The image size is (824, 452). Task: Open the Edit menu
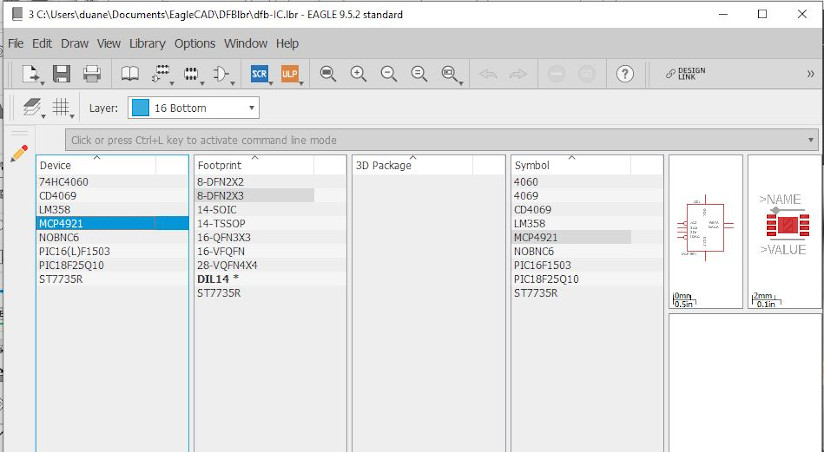pos(42,44)
